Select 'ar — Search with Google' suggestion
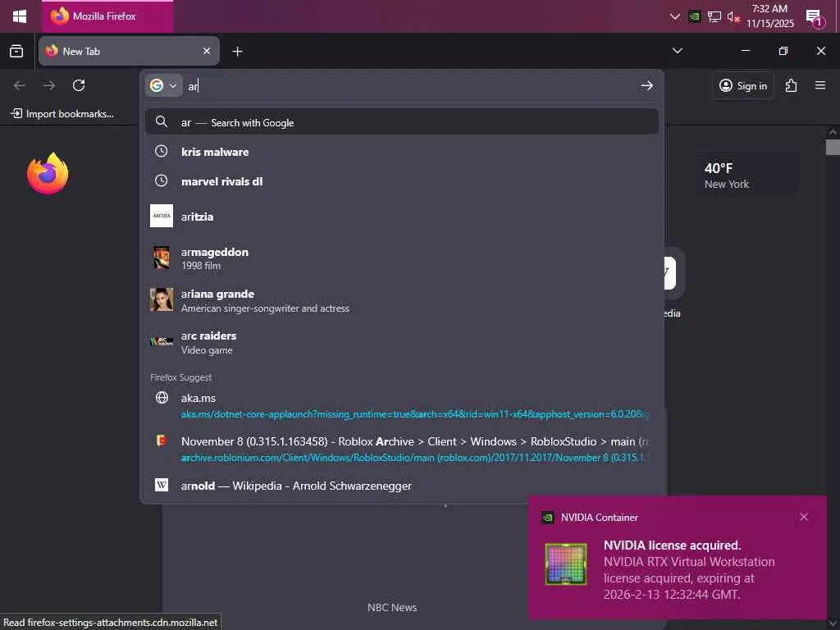Image resolution: width=840 pixels, height=630 pixels. click(402, 122)
